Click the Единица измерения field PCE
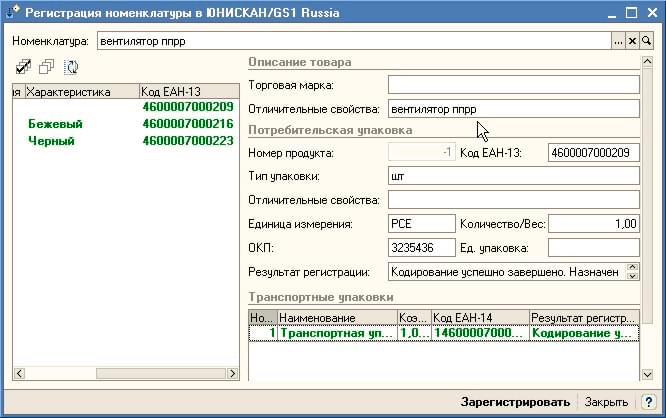The image size is (666, 418). pyautogui.click(x=421, y=223)
